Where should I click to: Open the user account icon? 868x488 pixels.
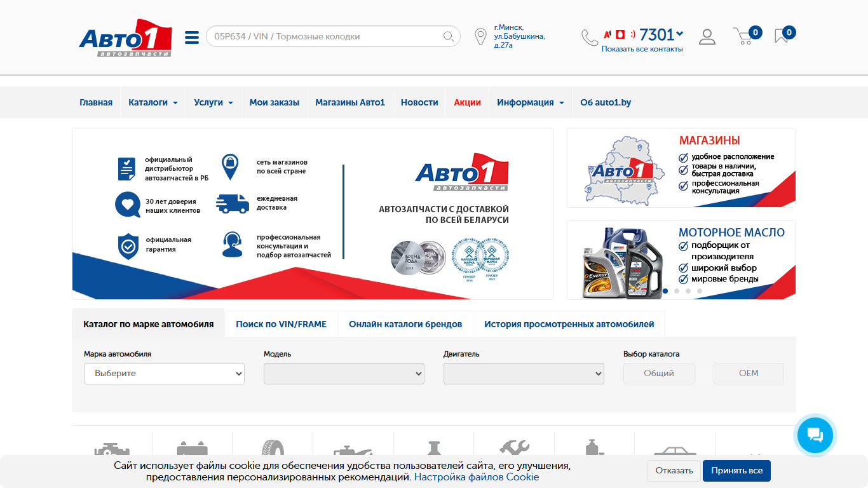coord(707,37)
